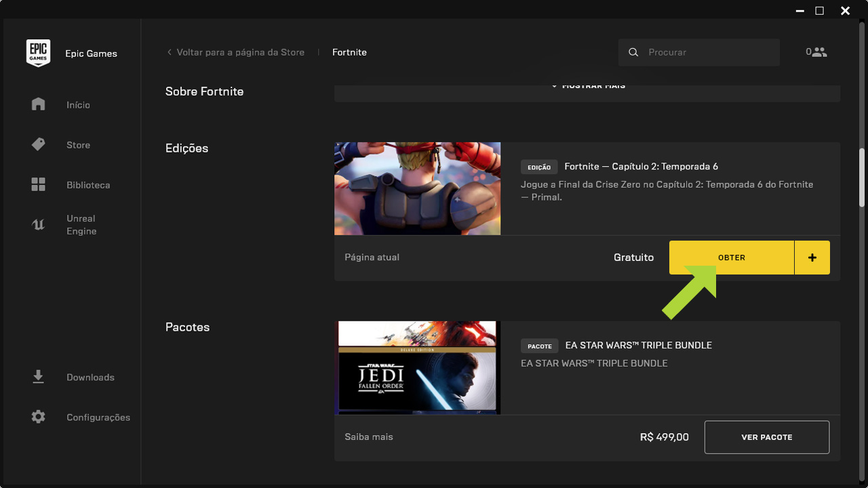Click Fortnite — Capítulo 2: Temporada 6 title
868x488 pixels.
tap(641, 167)
